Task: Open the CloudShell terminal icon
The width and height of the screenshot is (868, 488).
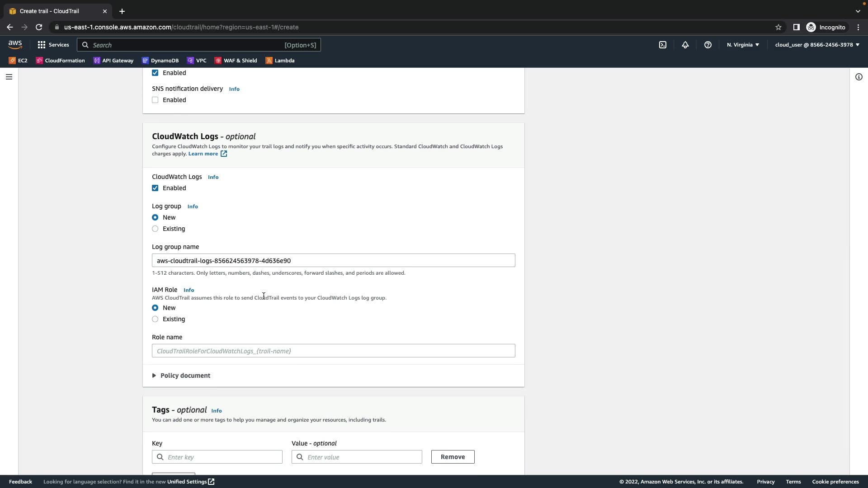Action: coord(662,45)
